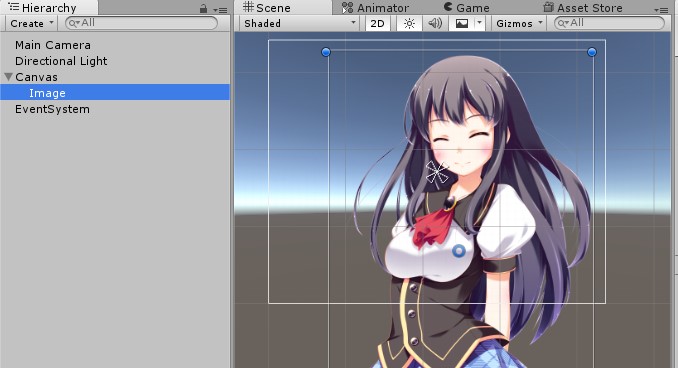
Task: Select the Image child object
Action: pos(115,93)
